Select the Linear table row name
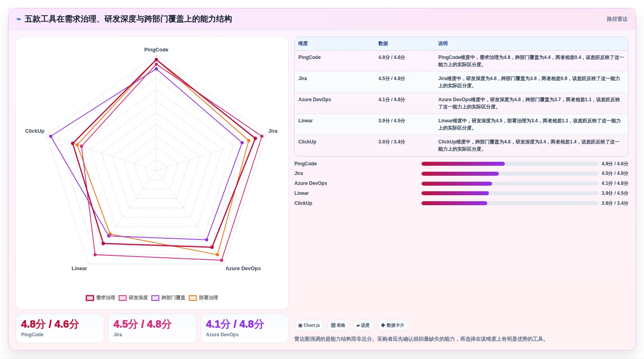The width and height of the screenshot is (644, 359). tap(305, 121)
